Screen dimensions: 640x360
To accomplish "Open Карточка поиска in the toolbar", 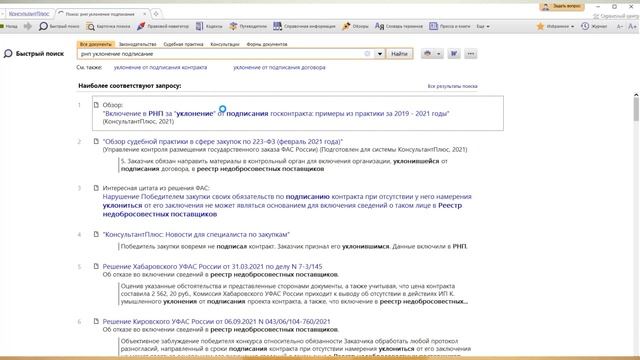I will click(108, 27).
